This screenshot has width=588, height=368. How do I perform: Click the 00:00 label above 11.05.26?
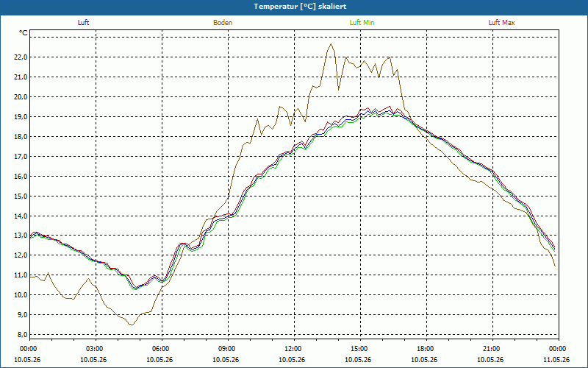pos(559,349)
